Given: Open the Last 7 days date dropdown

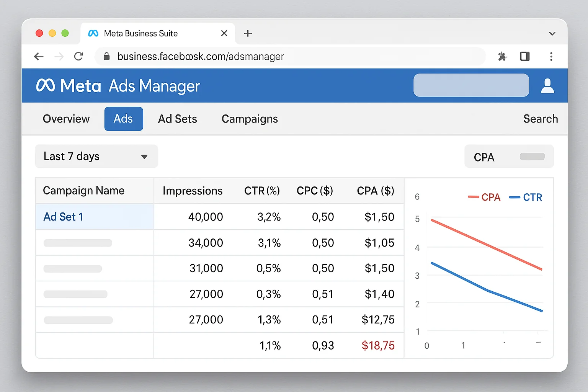Looking at the screenshot, I should click(x=96, y=156).
